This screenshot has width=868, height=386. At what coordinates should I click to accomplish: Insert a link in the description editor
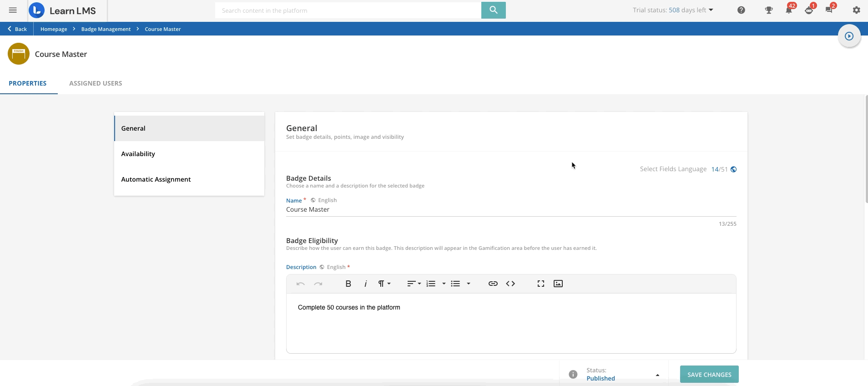493,284
